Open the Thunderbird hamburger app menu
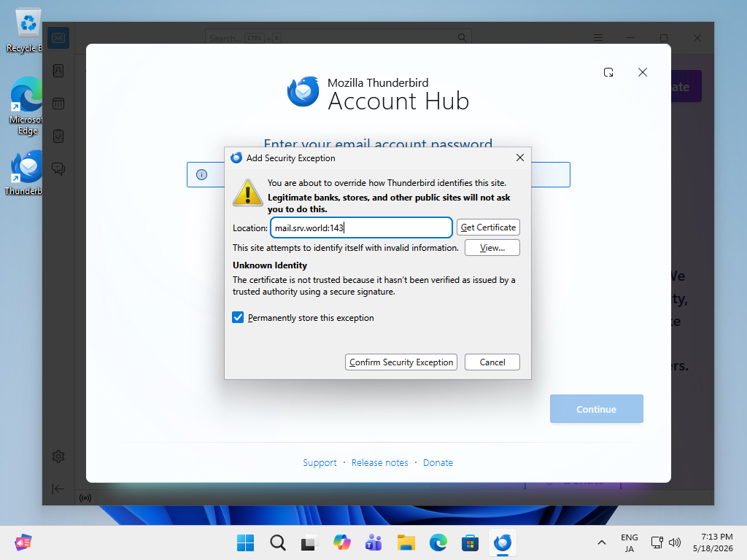 (x=598, y=38)
